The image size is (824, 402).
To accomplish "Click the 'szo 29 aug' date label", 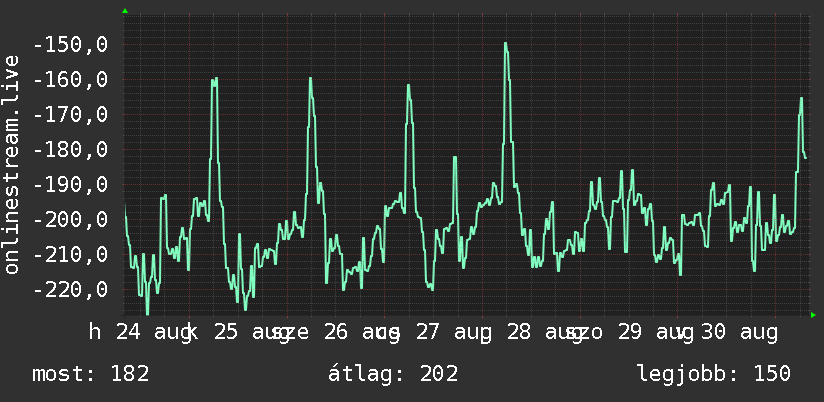I will click(629, 333).
